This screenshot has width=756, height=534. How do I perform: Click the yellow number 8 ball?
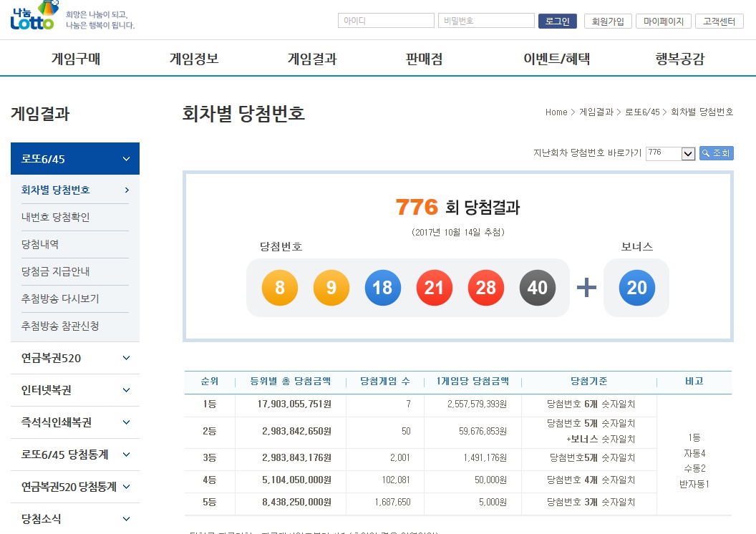click(280, 288)
